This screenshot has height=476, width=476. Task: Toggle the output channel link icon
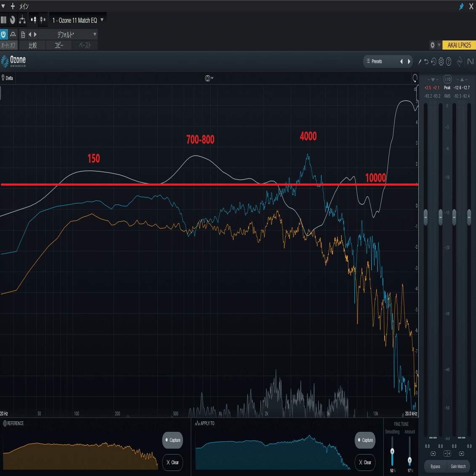462,454
